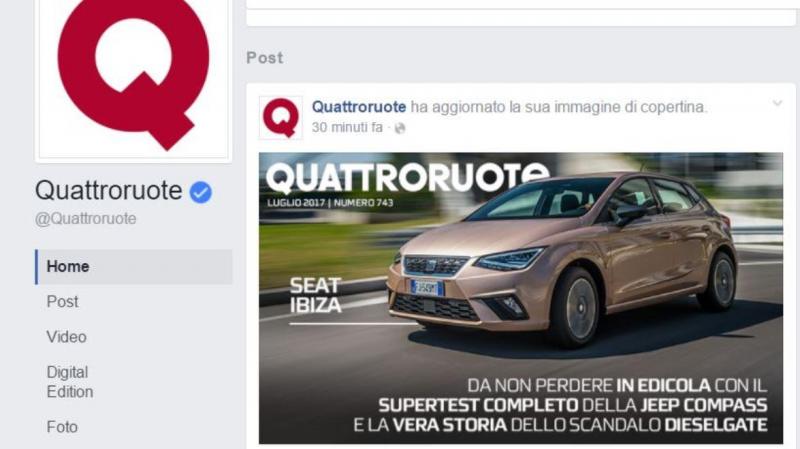Select the Home sidebar tab

[134, 266]
